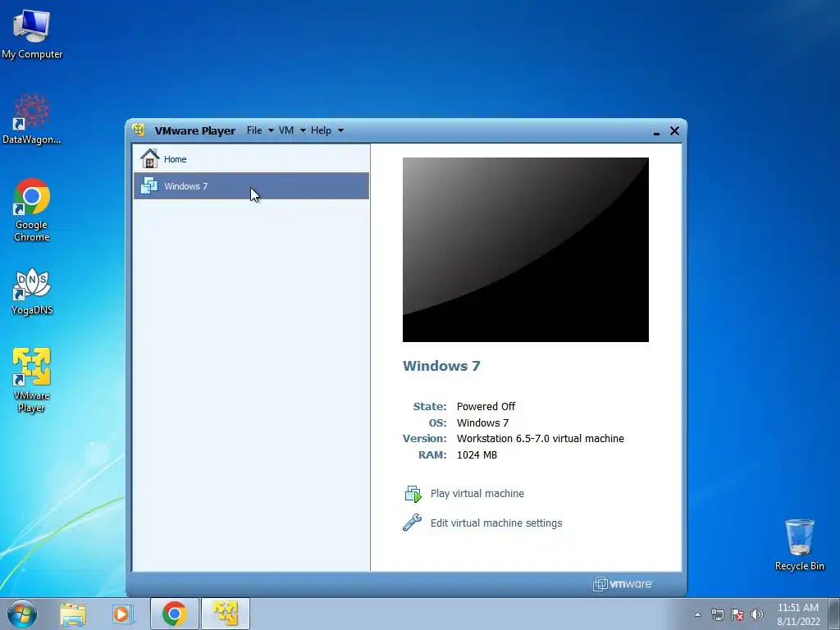
Task: Click Workstation 6.5-7.0 virtual machine version text
Action: click(x=541, y=438)
